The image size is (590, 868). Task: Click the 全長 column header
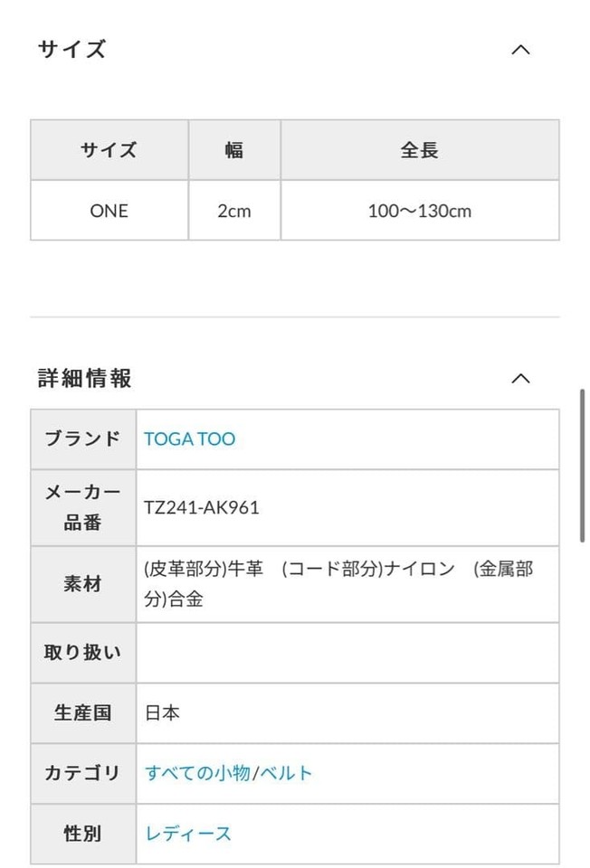click(419, 150)
